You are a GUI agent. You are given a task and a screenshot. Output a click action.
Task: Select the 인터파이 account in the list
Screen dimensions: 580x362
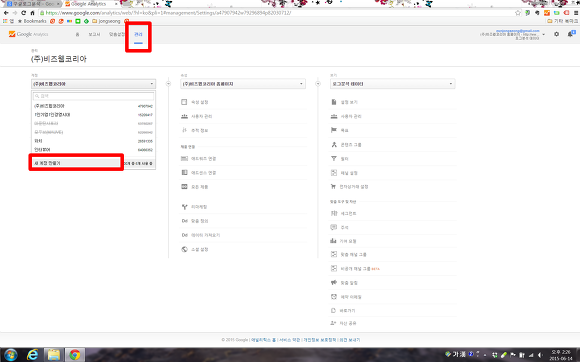coord(93,150)
